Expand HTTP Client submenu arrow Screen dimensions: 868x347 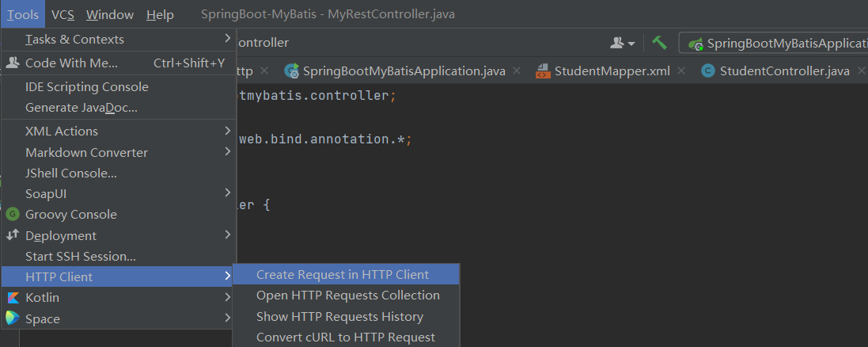(228, 276)
